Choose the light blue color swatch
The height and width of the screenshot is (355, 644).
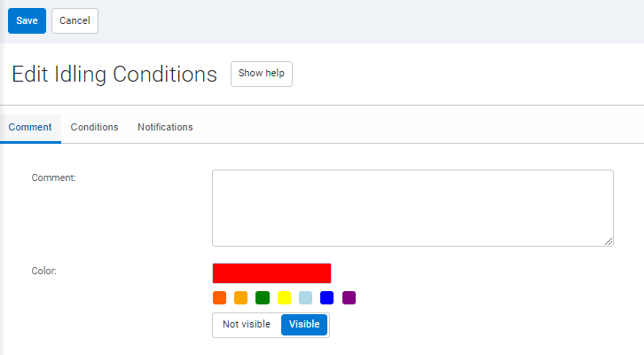[306, 298]
